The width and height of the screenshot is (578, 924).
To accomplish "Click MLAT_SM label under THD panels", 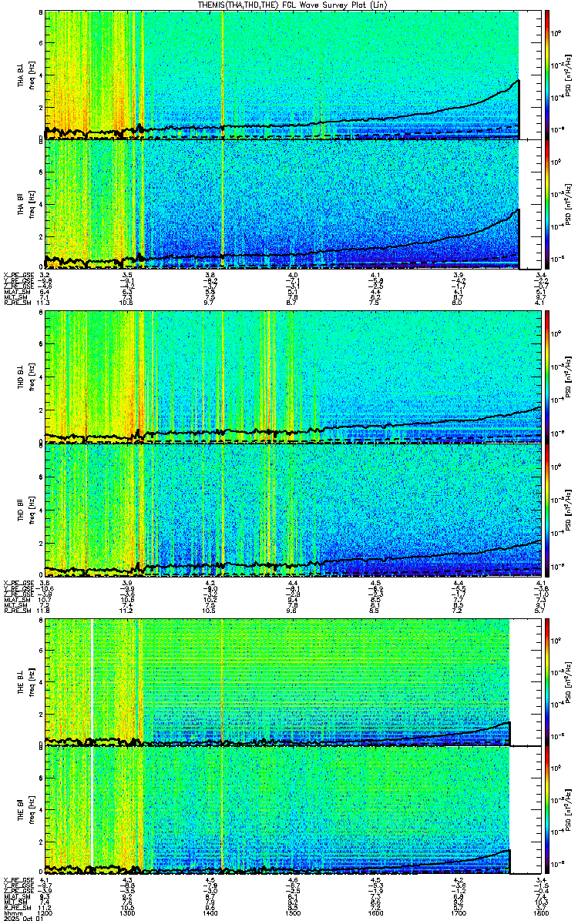I will coord(17,599).
